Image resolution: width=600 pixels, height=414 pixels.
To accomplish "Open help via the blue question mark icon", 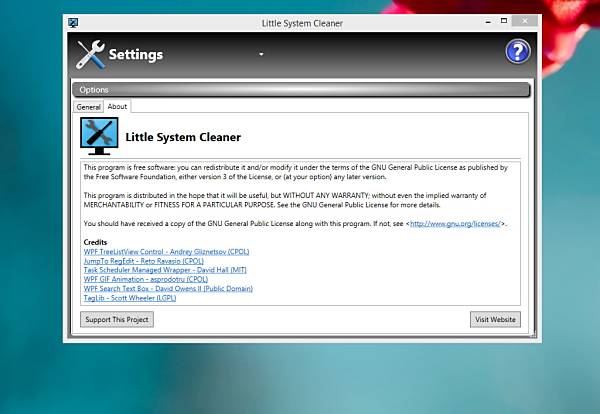I will [x=517, y=51].
